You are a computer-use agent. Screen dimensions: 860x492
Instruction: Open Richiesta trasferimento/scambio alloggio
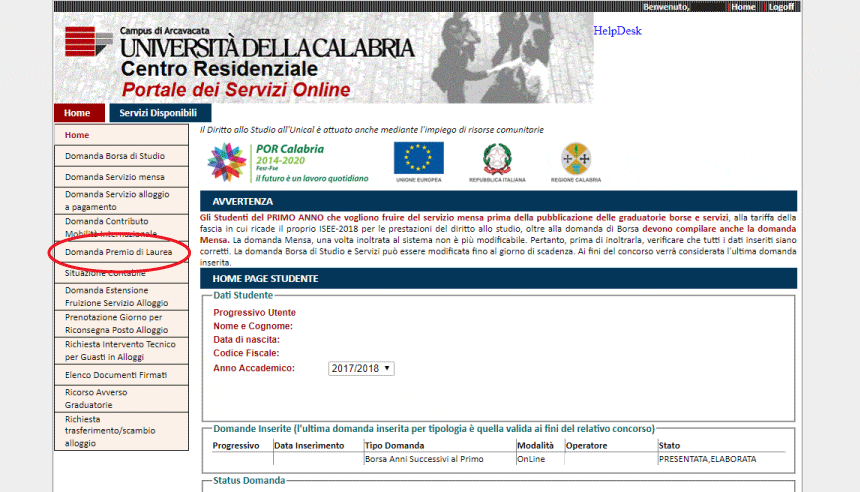(121, 431)
